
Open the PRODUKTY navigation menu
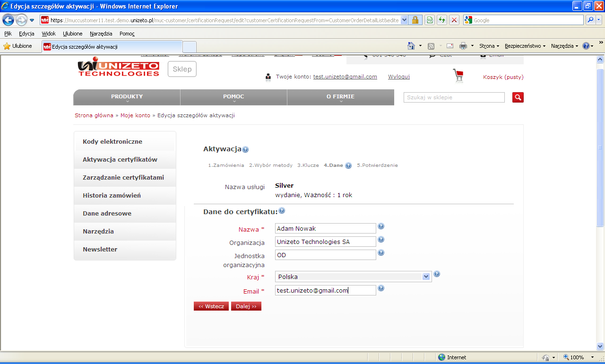pyautogui.click(x=127, y=97)
